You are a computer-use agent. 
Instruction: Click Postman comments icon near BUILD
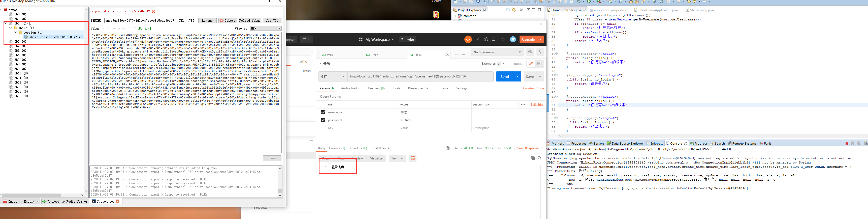(x=539, y=63)
